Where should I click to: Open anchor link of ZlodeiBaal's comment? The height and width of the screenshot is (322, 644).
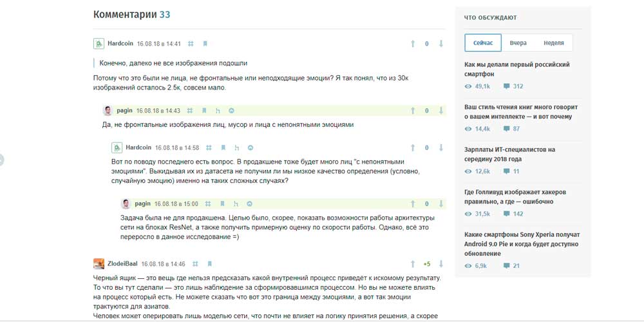pyautogui.click(x=196, y=263)
